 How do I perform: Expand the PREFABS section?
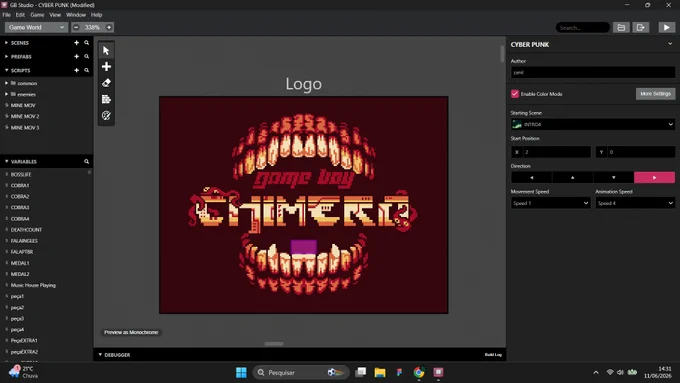coord(7,56)
